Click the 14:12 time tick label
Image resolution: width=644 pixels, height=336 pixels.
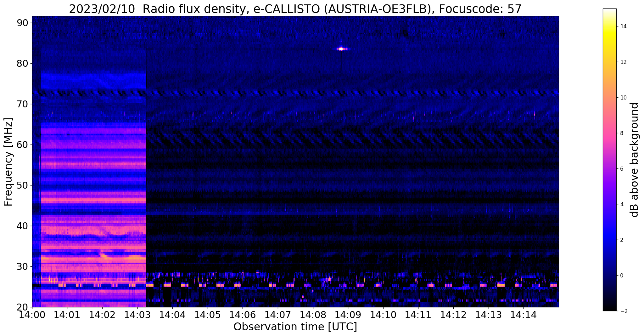tap(453, 315)
